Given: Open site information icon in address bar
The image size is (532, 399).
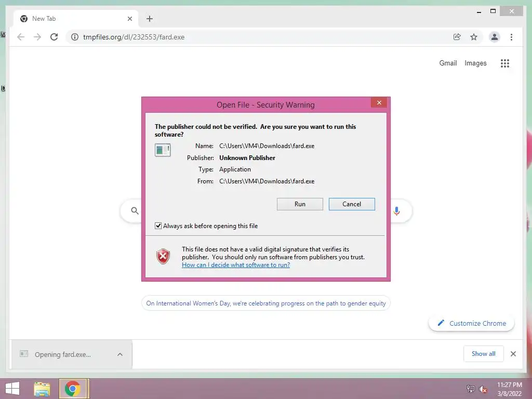Looking at the screenshot, I should click(x=75, y=37).
